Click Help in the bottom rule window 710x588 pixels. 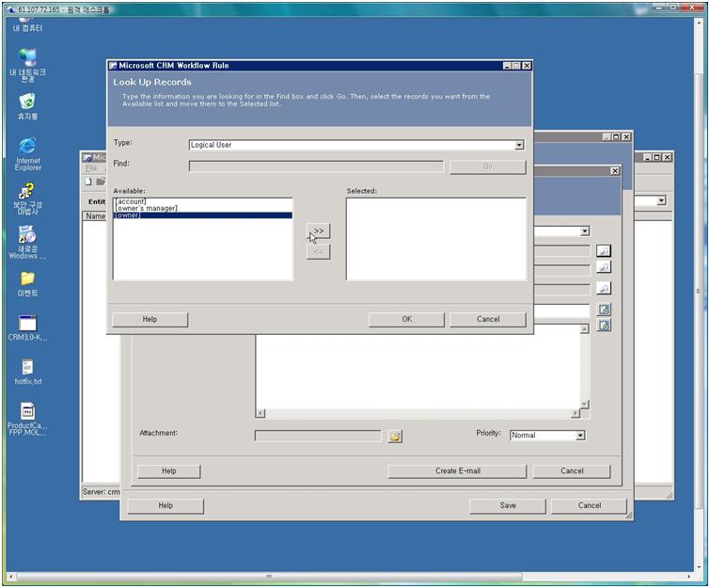tap(166, 505)
